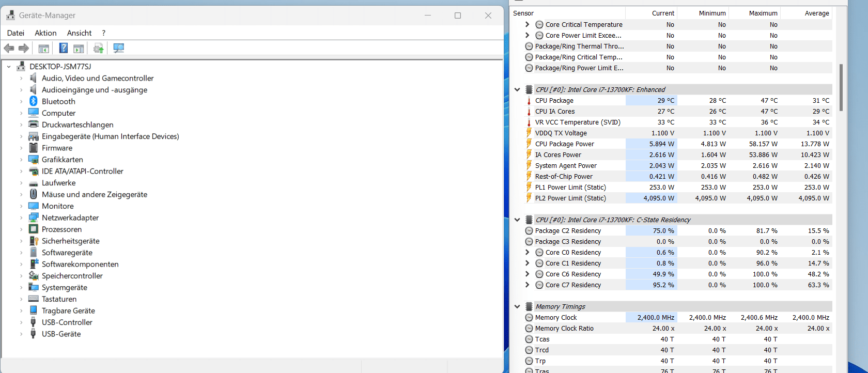Click the Average column header

coord(806,13)
